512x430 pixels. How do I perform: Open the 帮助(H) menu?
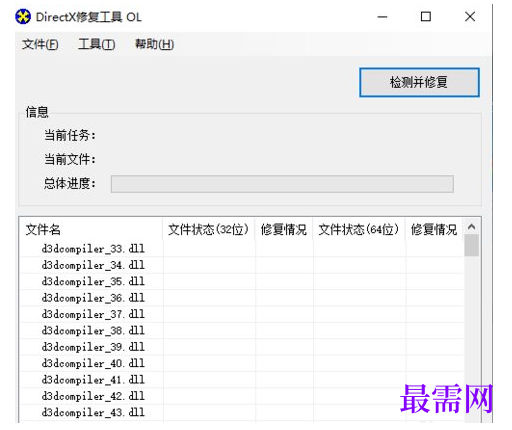tap(154, 44)
